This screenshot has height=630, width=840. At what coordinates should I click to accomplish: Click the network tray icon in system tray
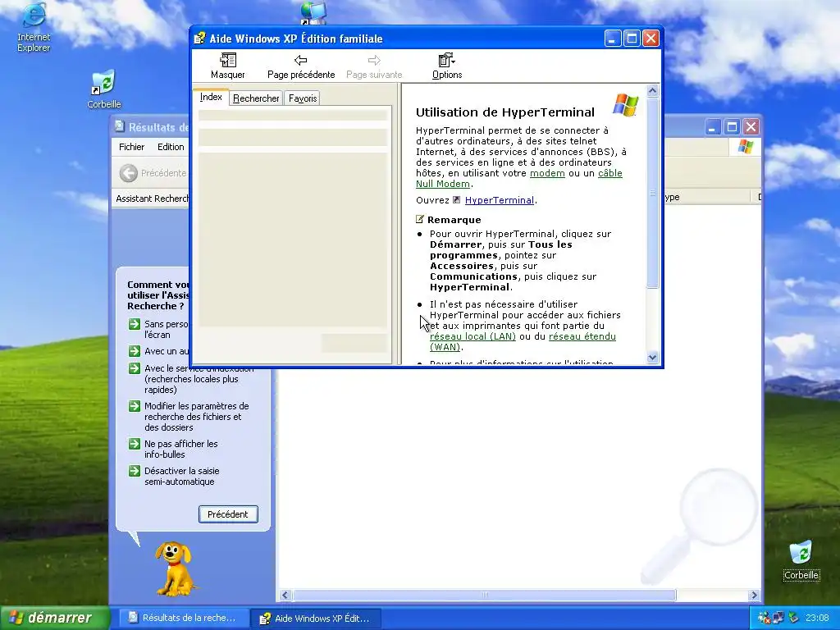pos(778,619)
